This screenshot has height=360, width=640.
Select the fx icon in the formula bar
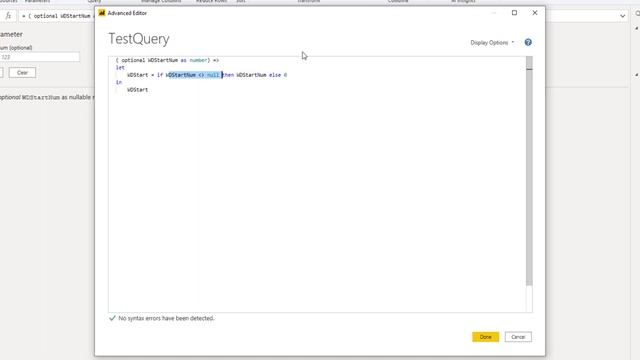pos(8,16)
